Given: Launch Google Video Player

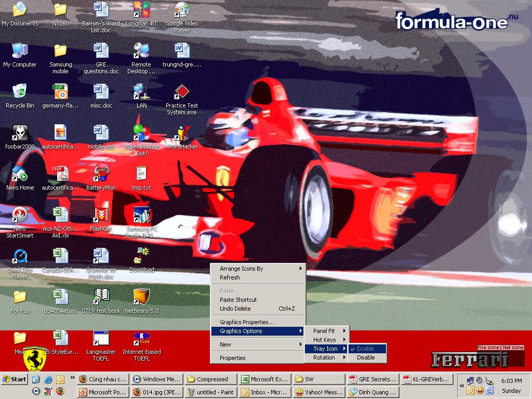Looking at the screenshot, I should click(181, 11).
